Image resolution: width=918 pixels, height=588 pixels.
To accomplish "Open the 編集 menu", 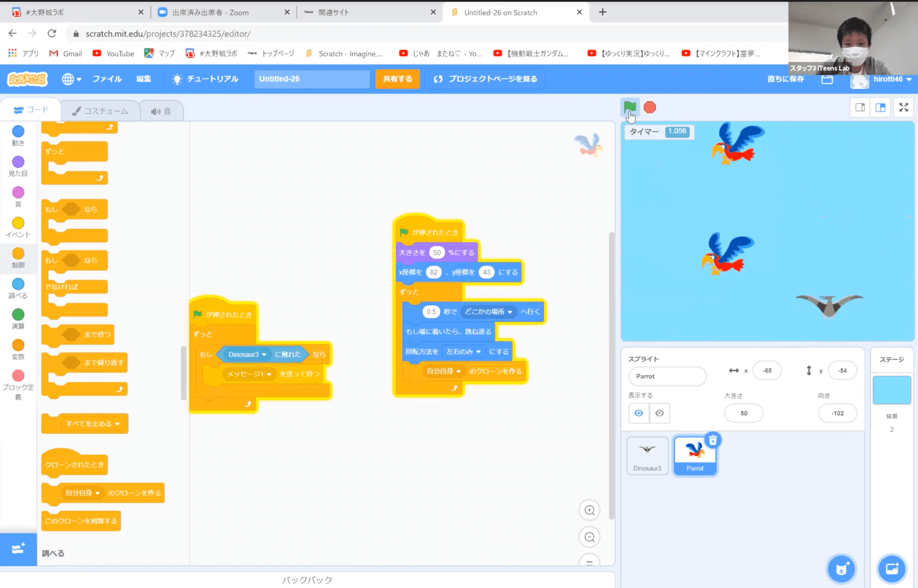I will pyautogui.click(x=144, y=79).
